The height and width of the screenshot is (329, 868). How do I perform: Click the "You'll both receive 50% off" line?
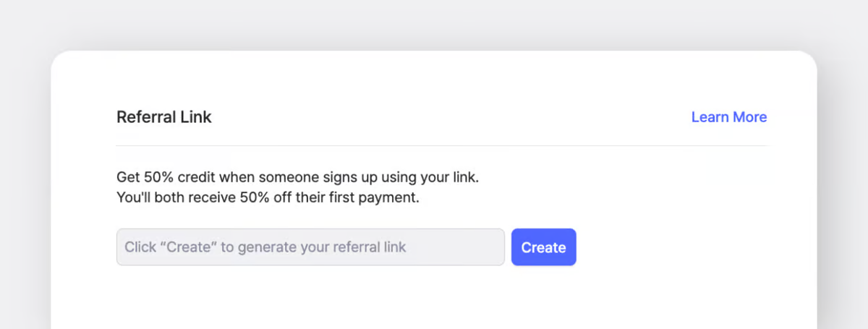pos(268,197)
